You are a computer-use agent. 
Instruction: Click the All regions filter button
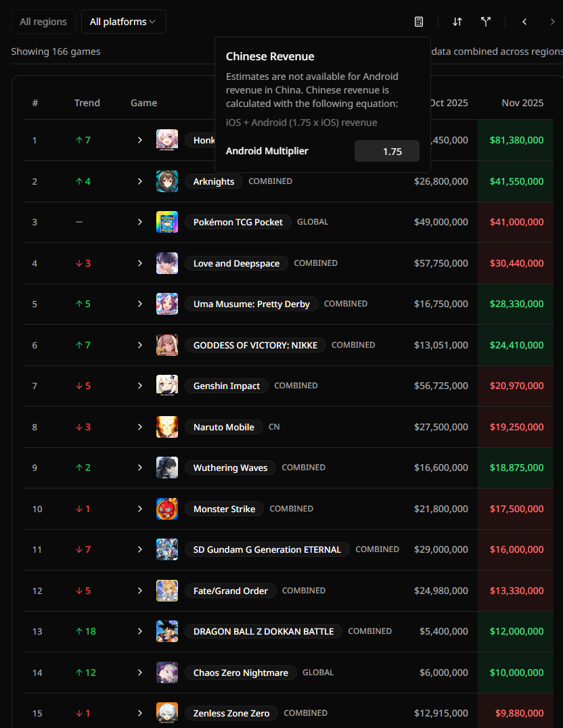tap(43, 22)
